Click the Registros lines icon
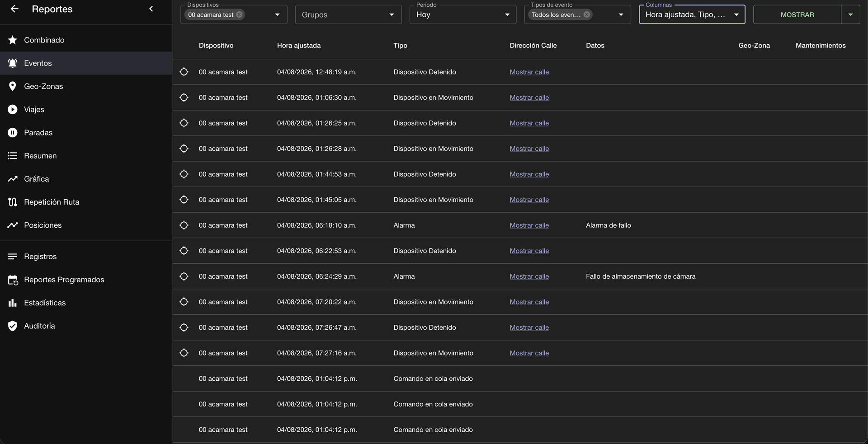868x444 pixels. pyautogui.click(x=13, y=257)
